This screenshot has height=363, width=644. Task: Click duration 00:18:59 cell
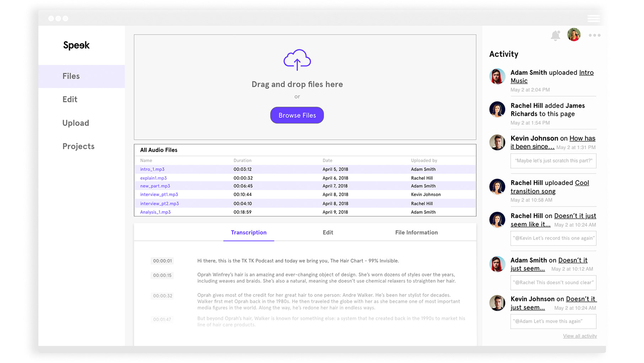click(242, 212)
